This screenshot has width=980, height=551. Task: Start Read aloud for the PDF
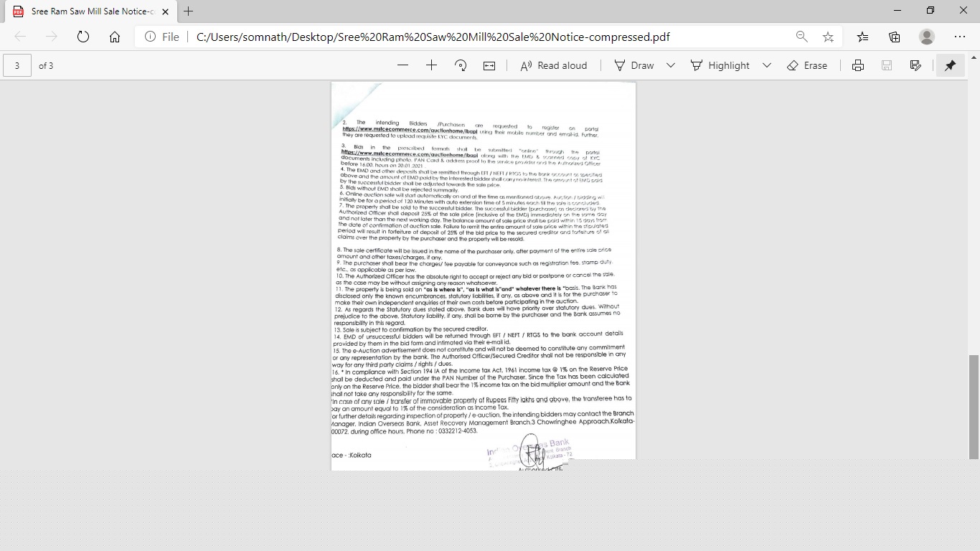(554, 65)
